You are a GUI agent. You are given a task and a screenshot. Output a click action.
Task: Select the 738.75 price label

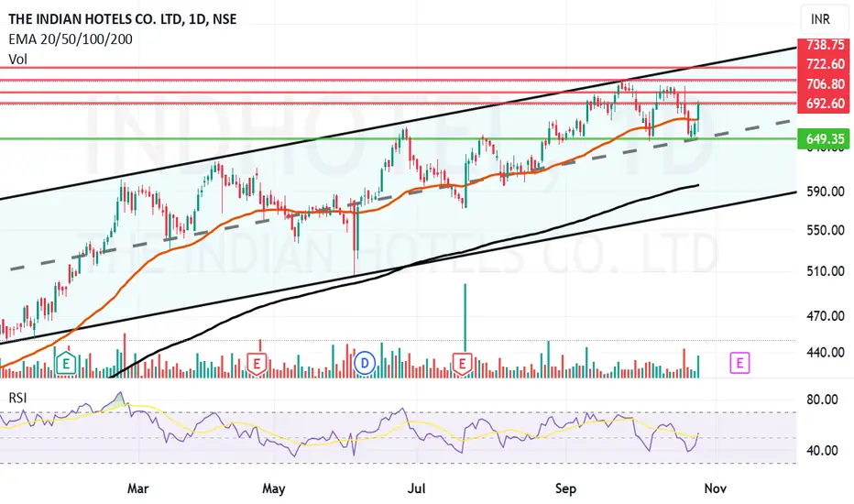[x=825, y=45]
